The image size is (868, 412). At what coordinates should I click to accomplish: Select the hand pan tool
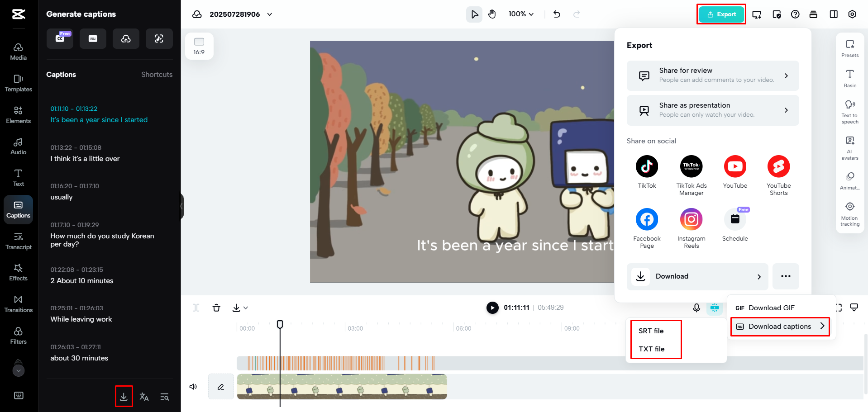(x=492, y=14)
